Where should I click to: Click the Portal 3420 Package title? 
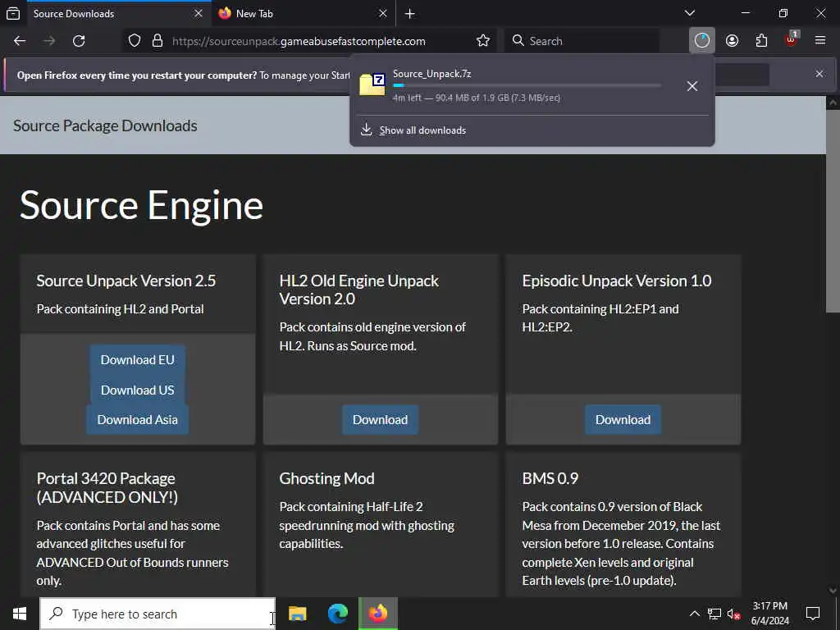coord(107,487)
